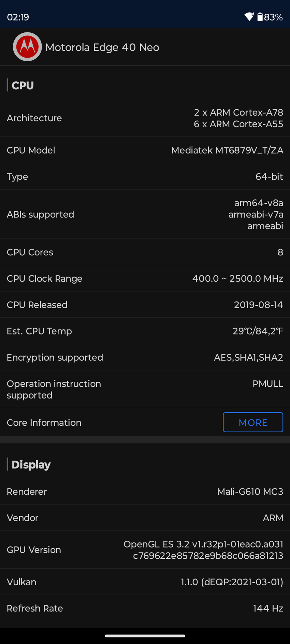Select the CPU section heading
The height and width of the screenshot is (644, 290).
click(23, 85)
